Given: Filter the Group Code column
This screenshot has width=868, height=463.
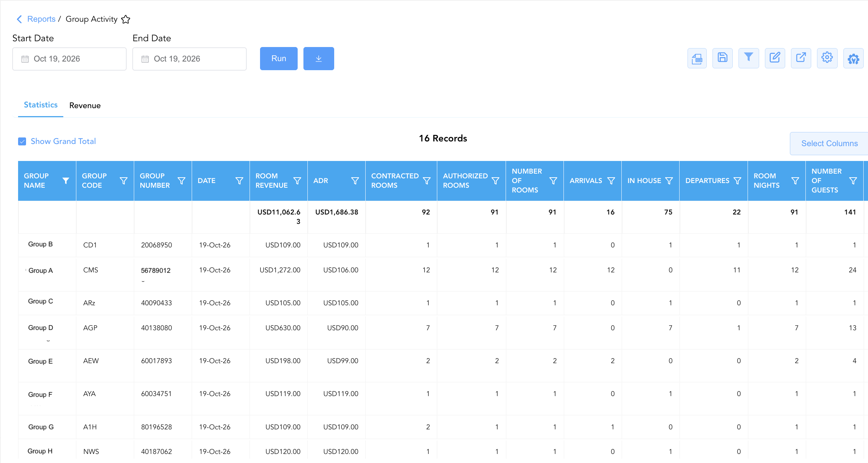Looking at the screenshot, I should pos(124,180).
